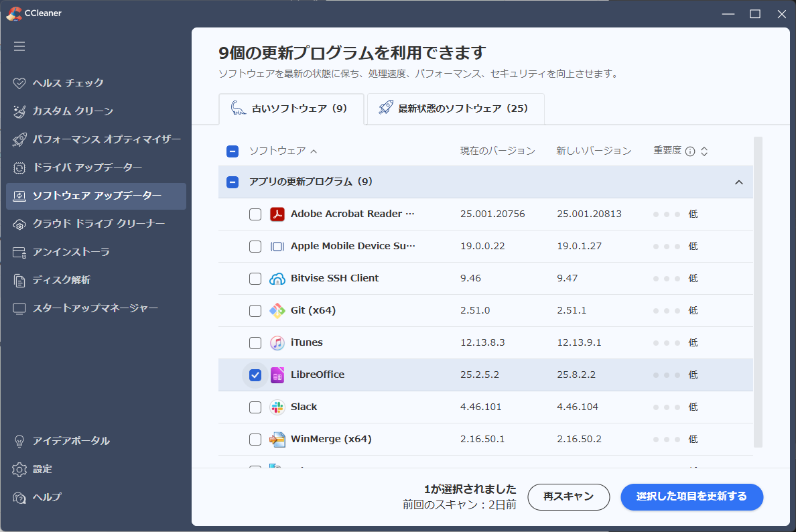Click the Apple Mobile Device Support icon
Image resolution: width=796 pixels, height=532 pixels.
tap(277, 246)
